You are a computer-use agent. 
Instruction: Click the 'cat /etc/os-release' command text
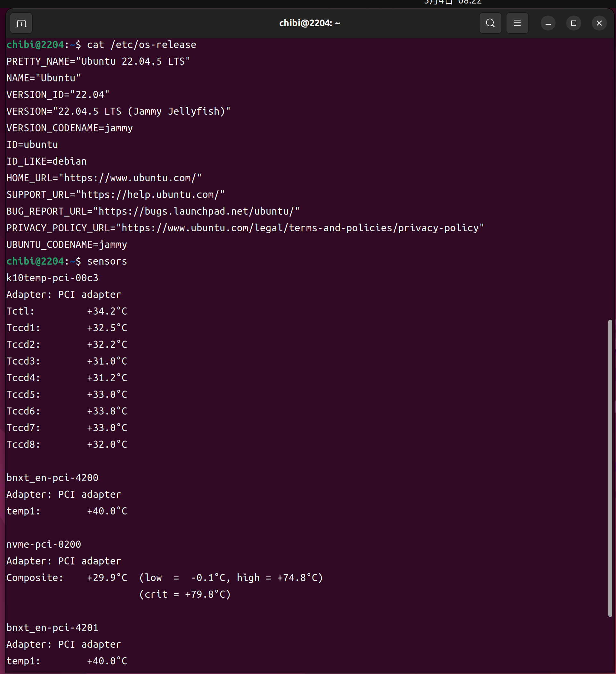pos(141,45)
